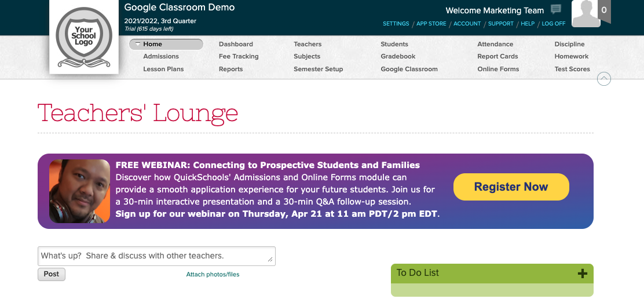
Task: Click the Attach photos/files link
Action: pos(213,275)
